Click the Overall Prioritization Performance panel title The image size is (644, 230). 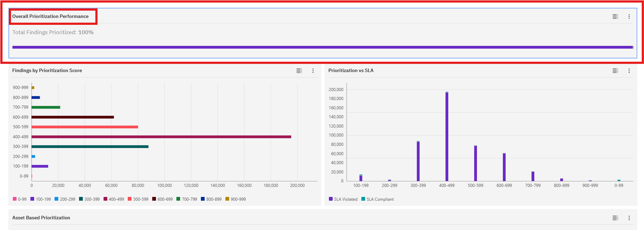(50, 16)
